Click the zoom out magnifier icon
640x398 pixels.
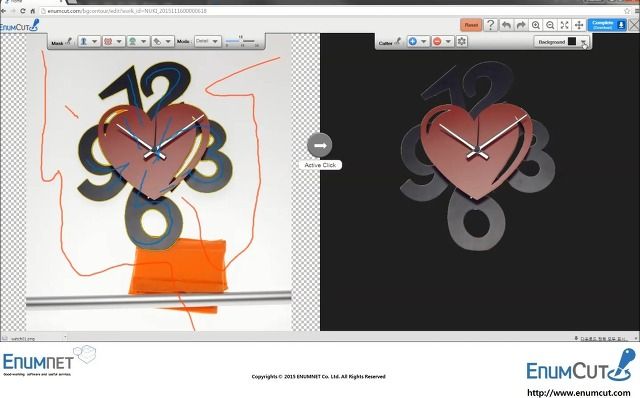(550, 25)
